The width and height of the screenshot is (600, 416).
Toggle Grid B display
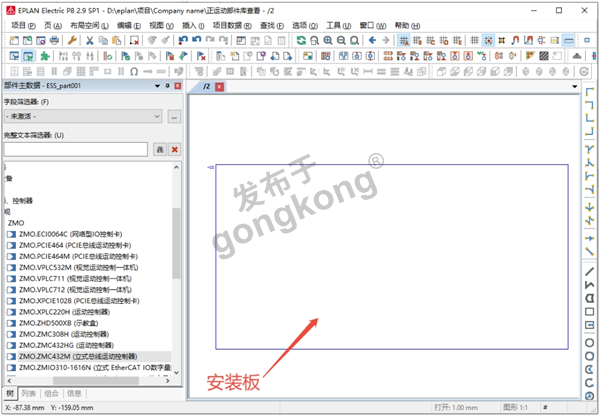point(417,40)
